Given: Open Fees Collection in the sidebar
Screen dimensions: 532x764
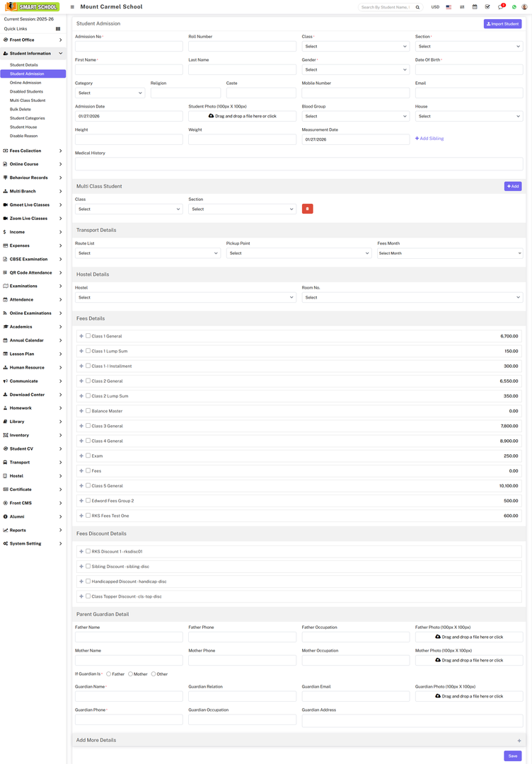Looking at the screenshot, I should pyautogui.click(x=33, y=151).
